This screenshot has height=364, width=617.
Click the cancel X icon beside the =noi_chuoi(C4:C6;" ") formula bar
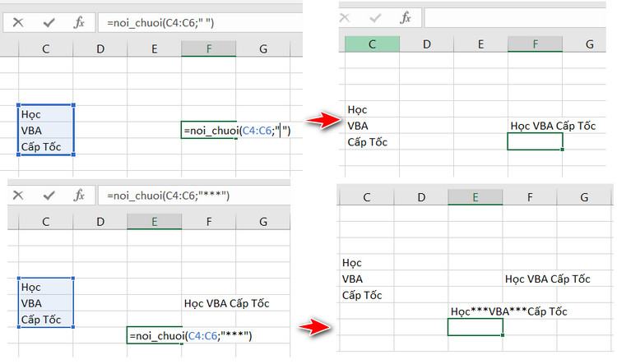click(x=17, y=22)
